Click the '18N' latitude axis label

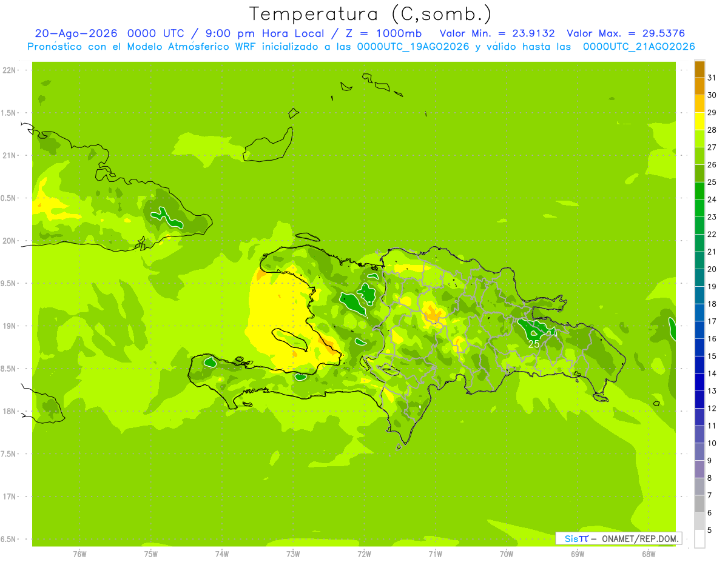[x=9, y=411]
